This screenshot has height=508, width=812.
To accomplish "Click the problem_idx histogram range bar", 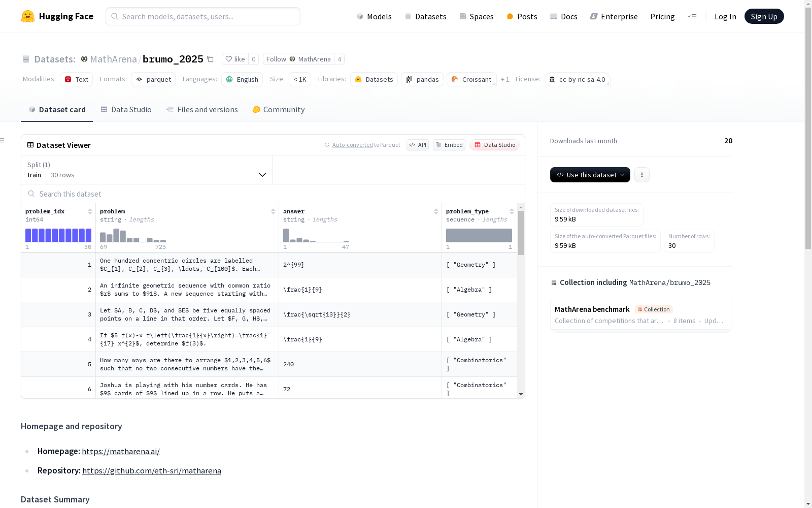I will (x=58, y=235).
